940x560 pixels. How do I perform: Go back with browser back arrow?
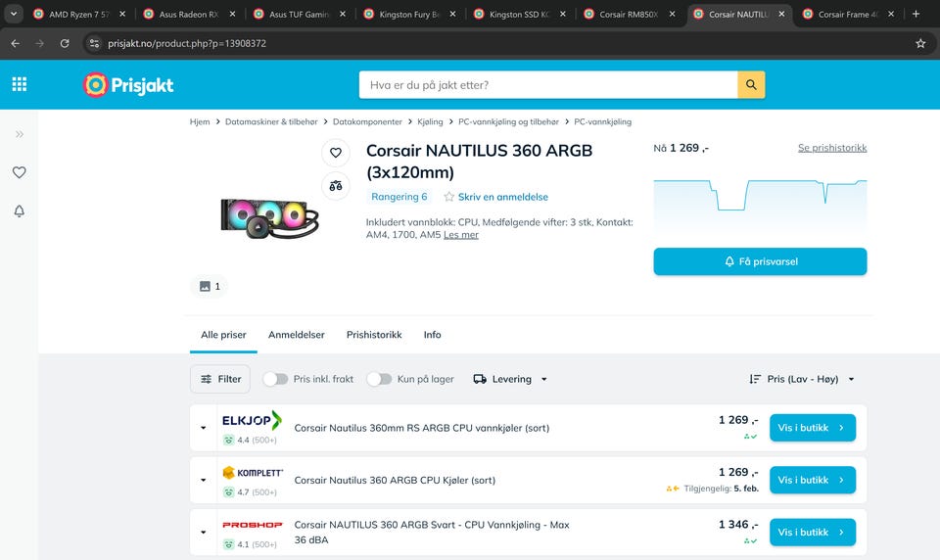point(16,43)
